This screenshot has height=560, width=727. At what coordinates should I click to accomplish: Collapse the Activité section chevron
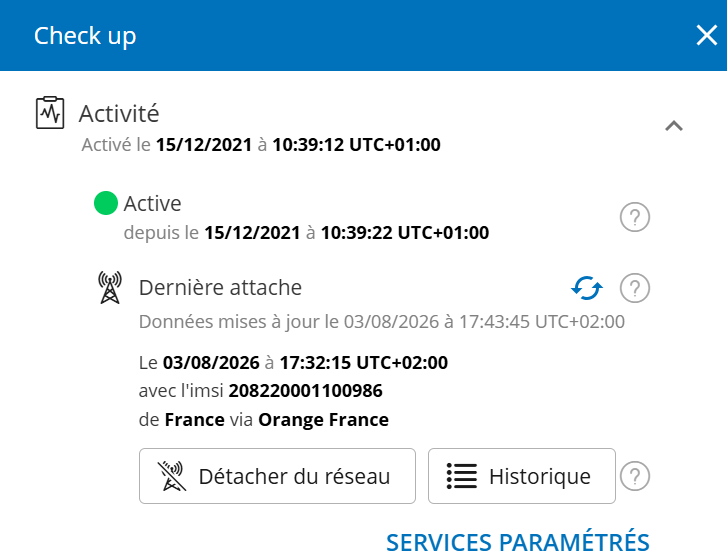674,126
